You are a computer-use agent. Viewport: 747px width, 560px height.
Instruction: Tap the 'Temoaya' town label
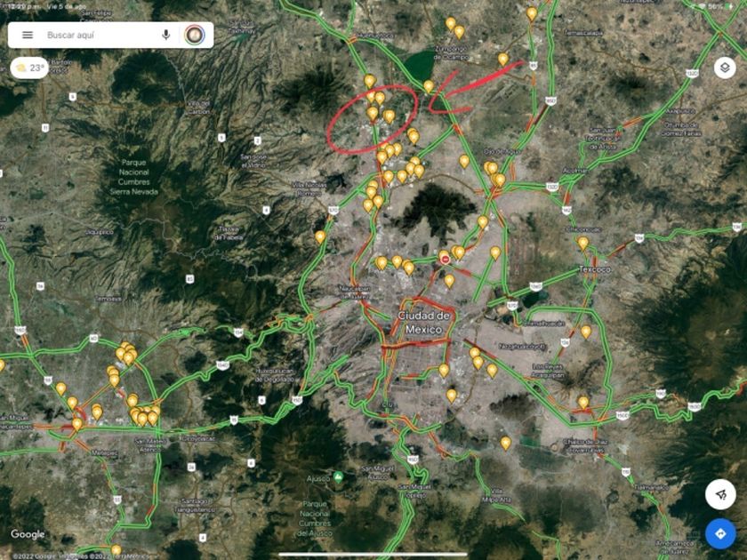tap(108, 299)
